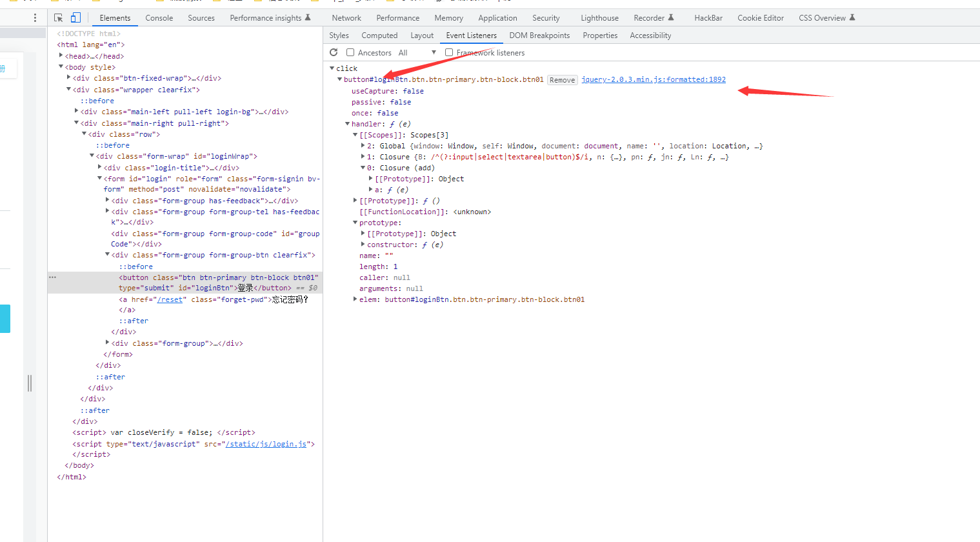The height and width of the screenshot is (542, 980).
Task: Select the closeVerify script row
Action: 185,432
